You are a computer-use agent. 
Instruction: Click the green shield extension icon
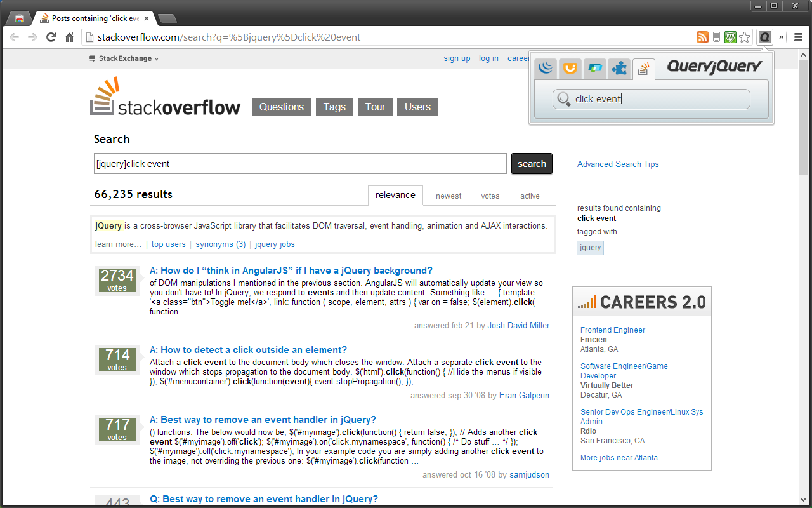(x=730, y=37)
